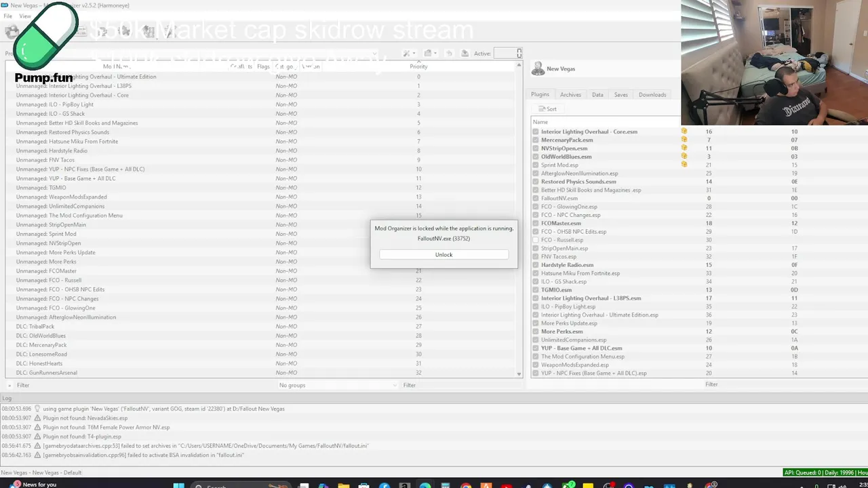Toggle FalloutNV.esm plugin checkbox

point(536,198)
